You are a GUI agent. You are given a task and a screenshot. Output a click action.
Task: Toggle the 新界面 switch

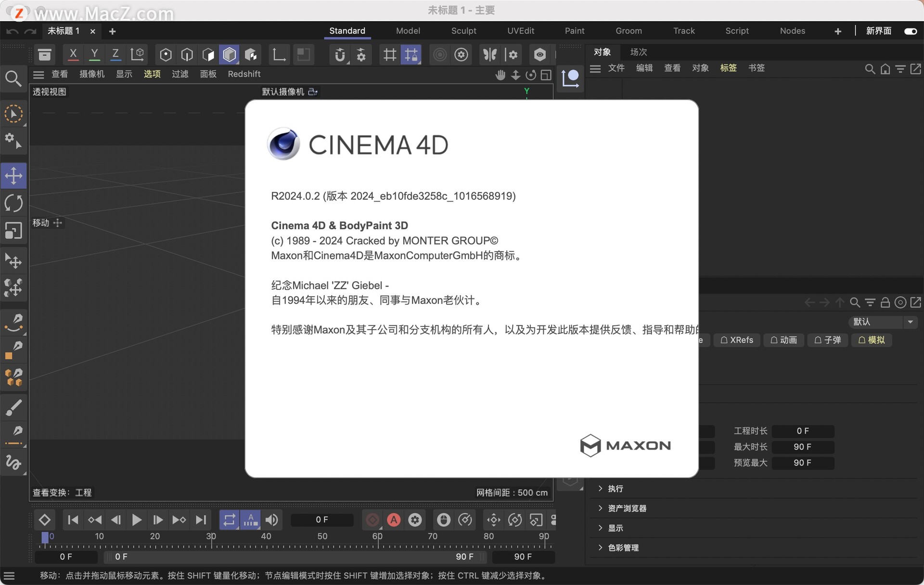(911, 31)
